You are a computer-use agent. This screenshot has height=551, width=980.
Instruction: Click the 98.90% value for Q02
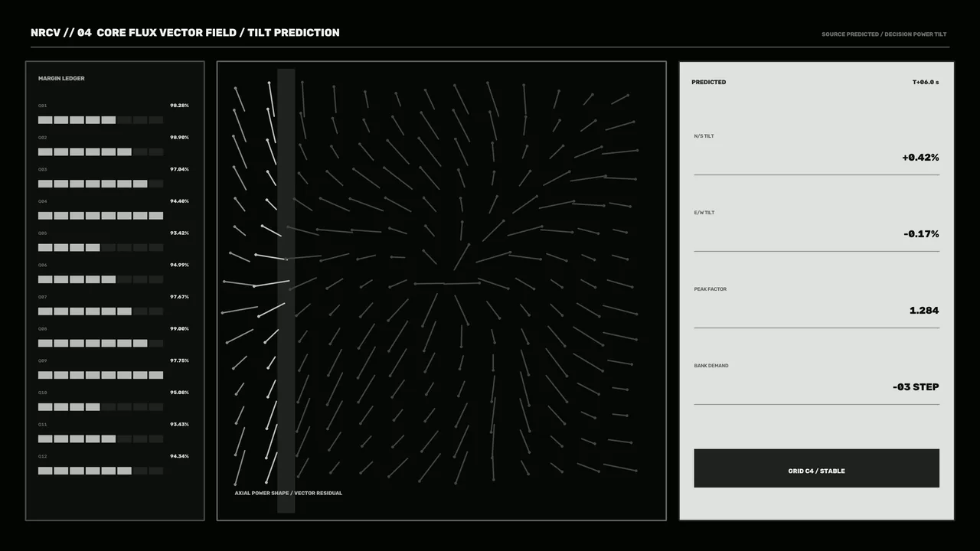click(x=179, y=137)
